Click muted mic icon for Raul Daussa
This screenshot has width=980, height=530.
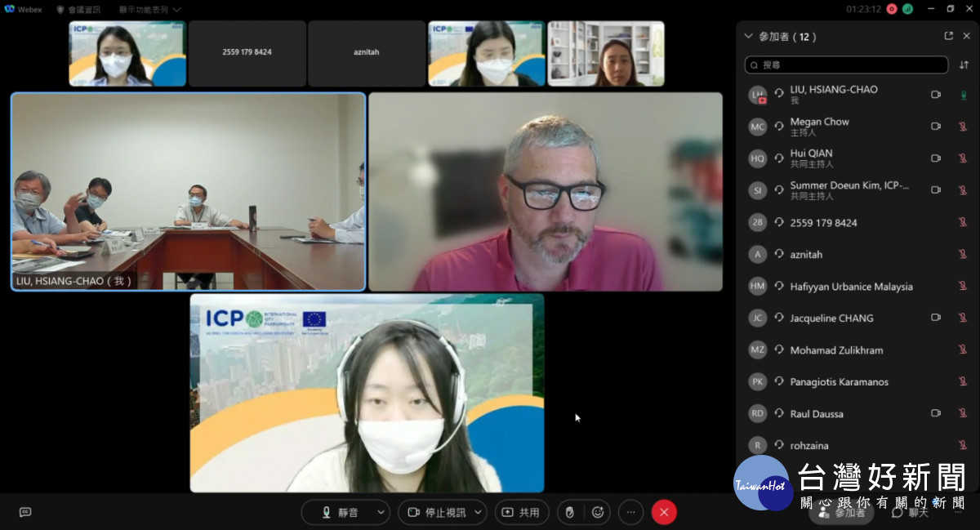[x=964, y=413]
